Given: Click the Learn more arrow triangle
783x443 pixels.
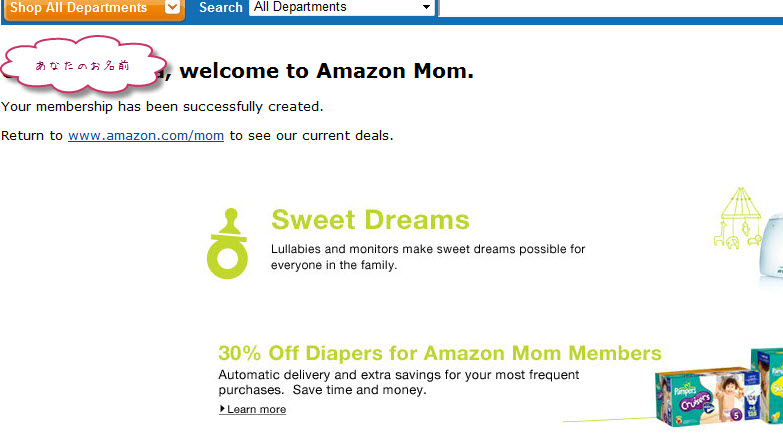Looking at the screenshot, I should click(222, 409).
